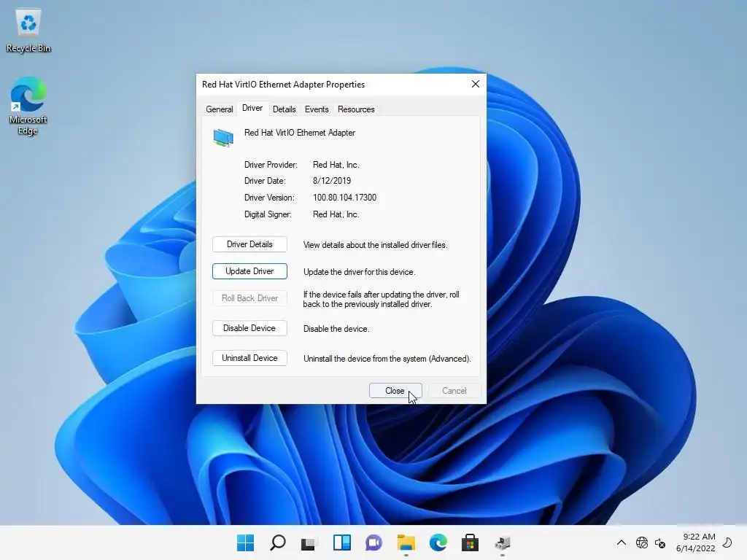Launch Teams Chat from the taskbar
The height and width of the screenshot is (560, 747).
[373, 542]
